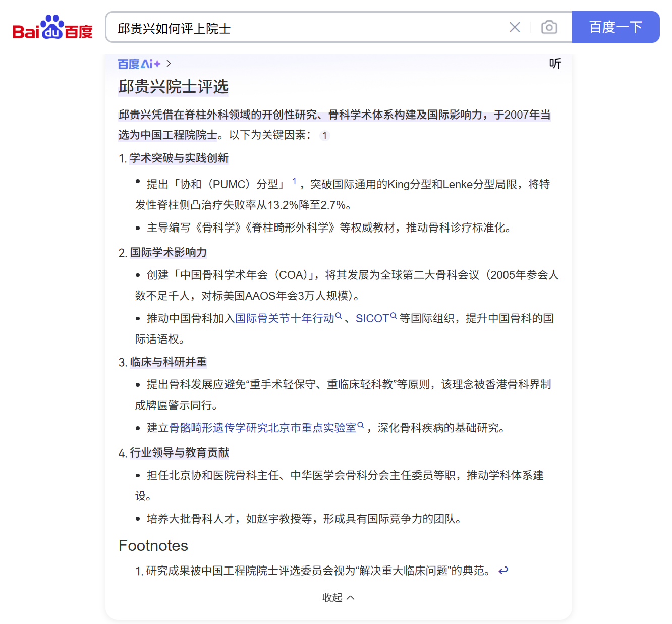Click the footnote return arrow icon

(502, 570)
